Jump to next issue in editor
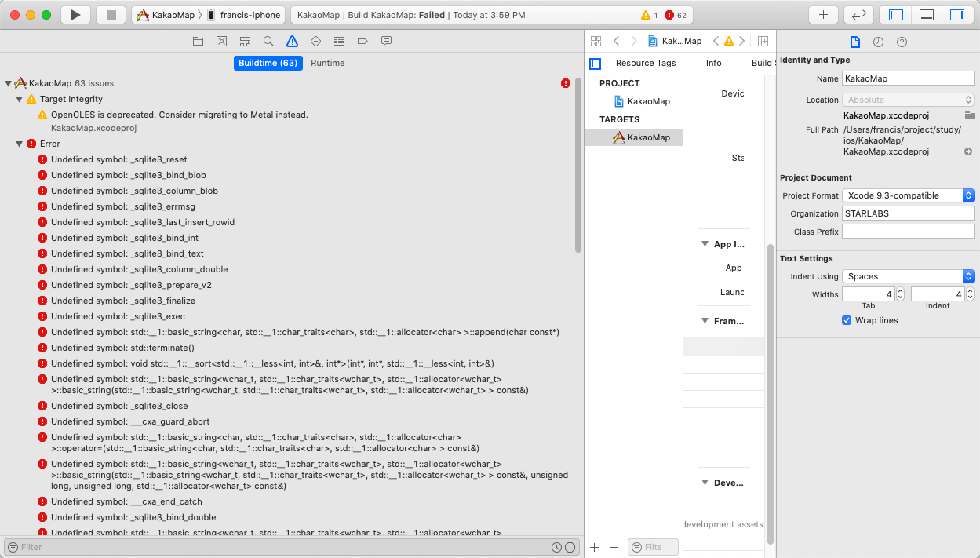Viewport: 980px width, 558px height. click(741, 41)
